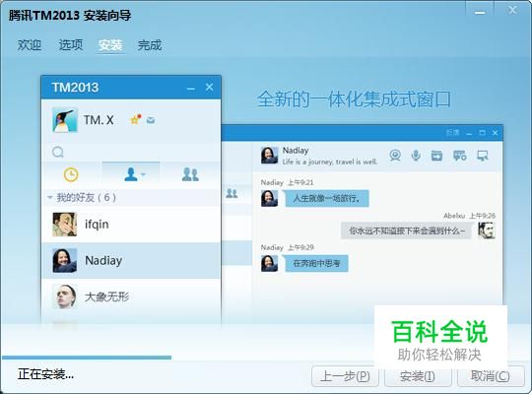Click Nadiay's avatar in chat header

tap(269, 155)
